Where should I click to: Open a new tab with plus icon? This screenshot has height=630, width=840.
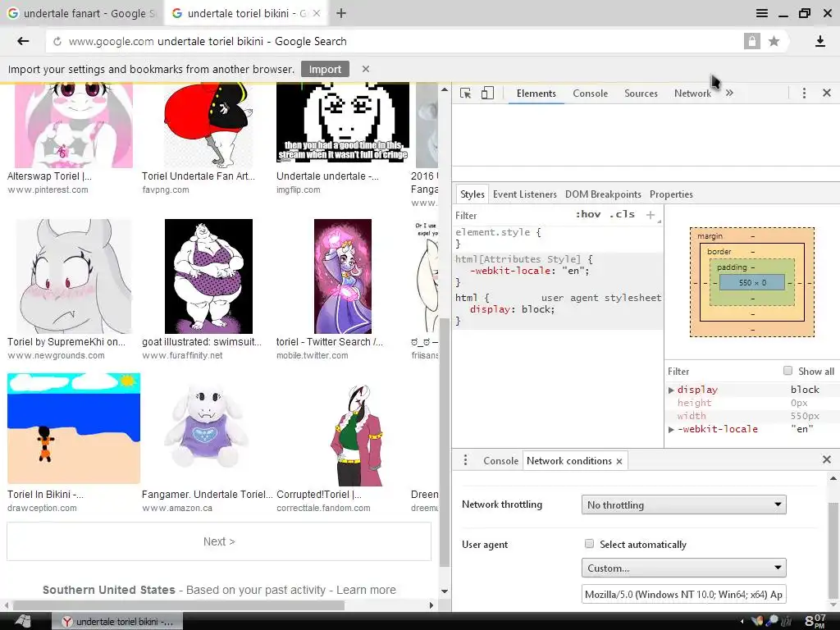point(340,13)
